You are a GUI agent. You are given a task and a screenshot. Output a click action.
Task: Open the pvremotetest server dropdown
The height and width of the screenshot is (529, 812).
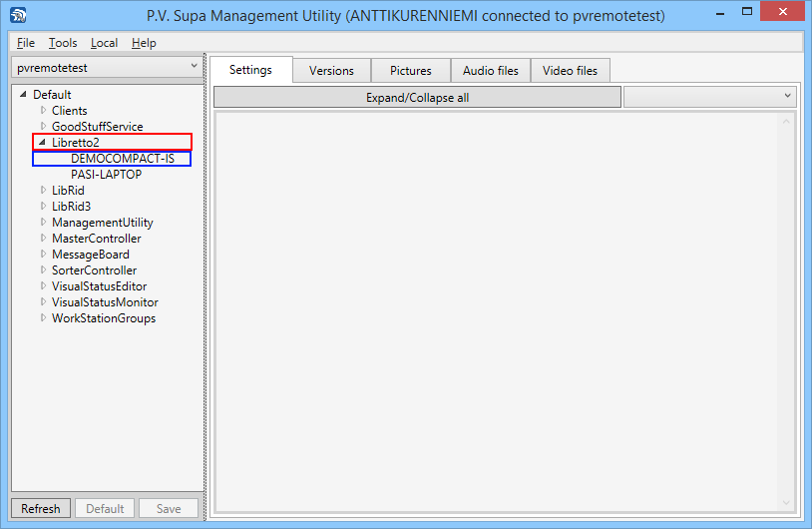pos(108,67)
